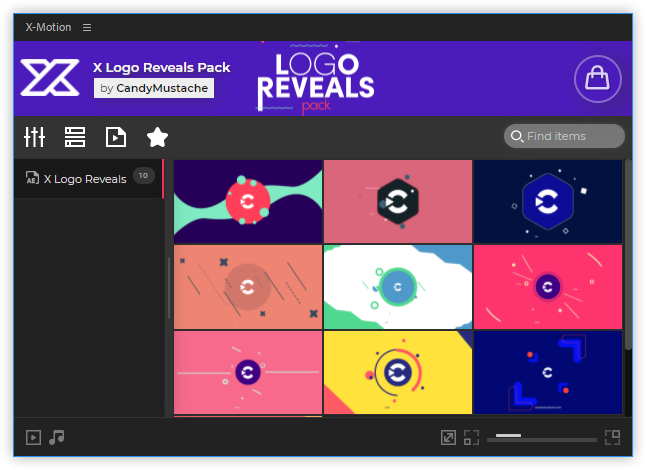
Task: Click the small thumbnails size icon
Action: click(x=471, y=437)
